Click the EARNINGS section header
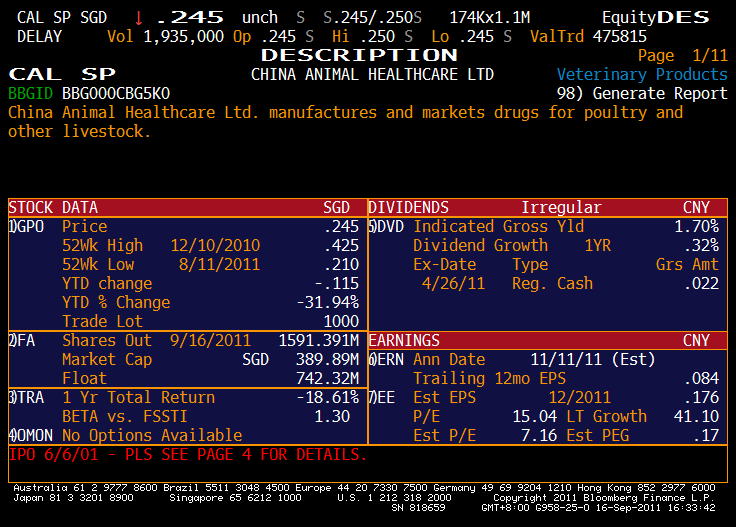The image size is (736, 527). pos(548,340)
